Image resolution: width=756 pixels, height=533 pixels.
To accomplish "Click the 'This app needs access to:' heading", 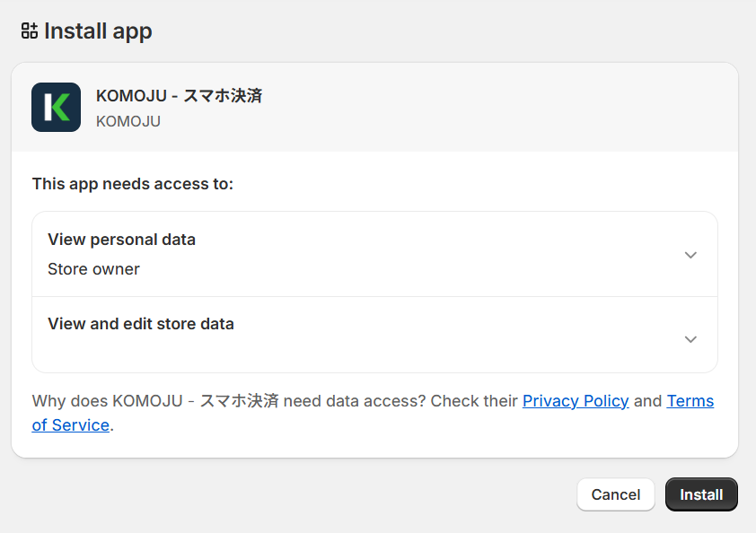I will 133,184.
